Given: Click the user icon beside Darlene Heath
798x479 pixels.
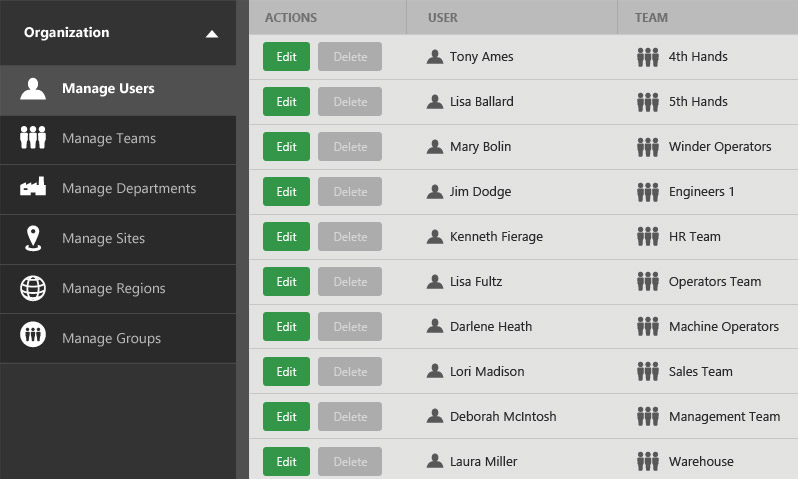Looking at the screenshot, I should [434, 327].
